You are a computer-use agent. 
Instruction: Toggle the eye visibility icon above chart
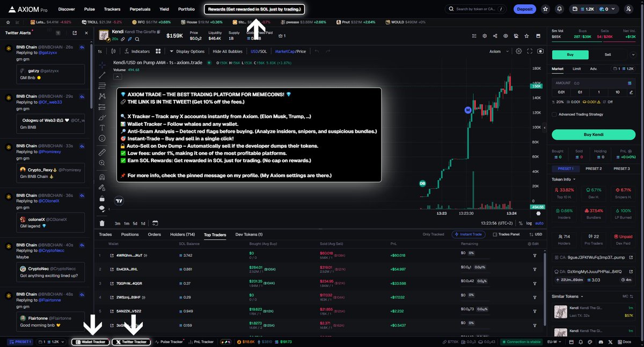506,36
